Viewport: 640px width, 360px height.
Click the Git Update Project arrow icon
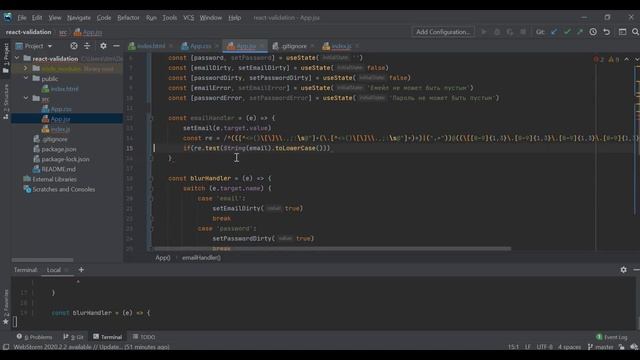(553, 32)
